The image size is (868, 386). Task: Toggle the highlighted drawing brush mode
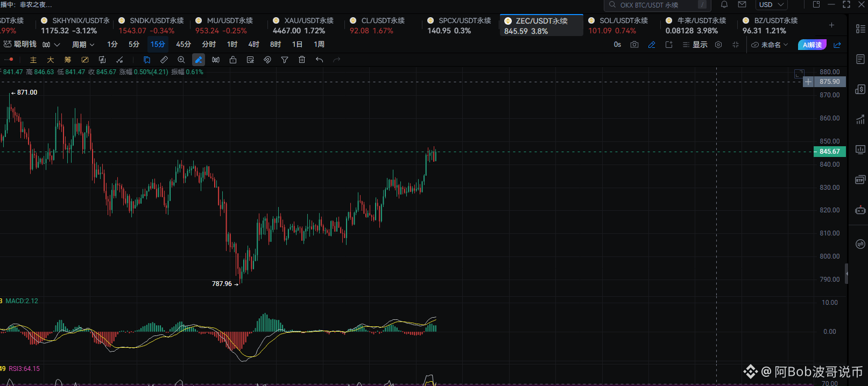(199, 60)
